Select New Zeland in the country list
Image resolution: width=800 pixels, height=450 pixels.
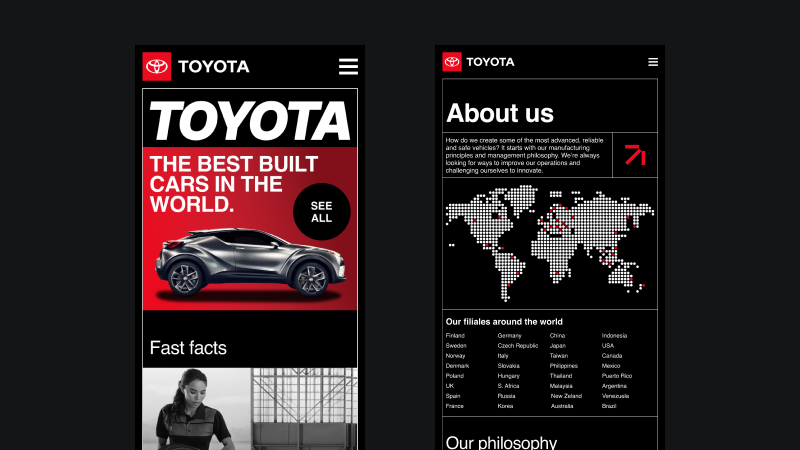click(566, 396)
